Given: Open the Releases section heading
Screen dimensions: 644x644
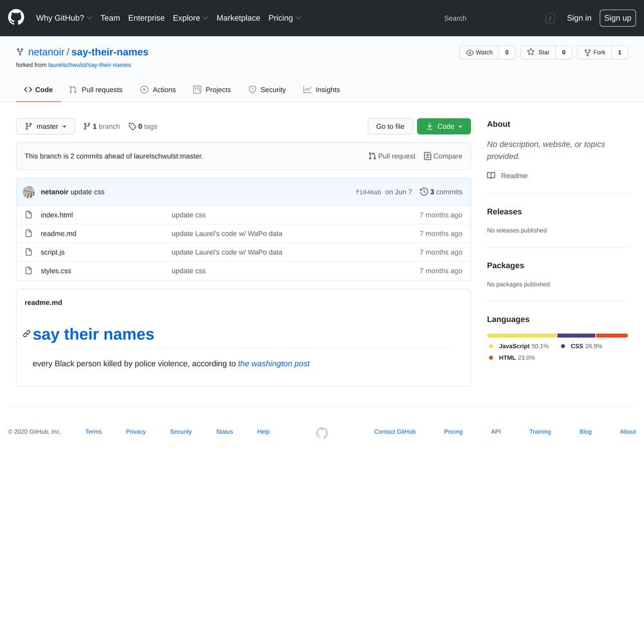Looking at the screenshot, I should pos(504,211).
